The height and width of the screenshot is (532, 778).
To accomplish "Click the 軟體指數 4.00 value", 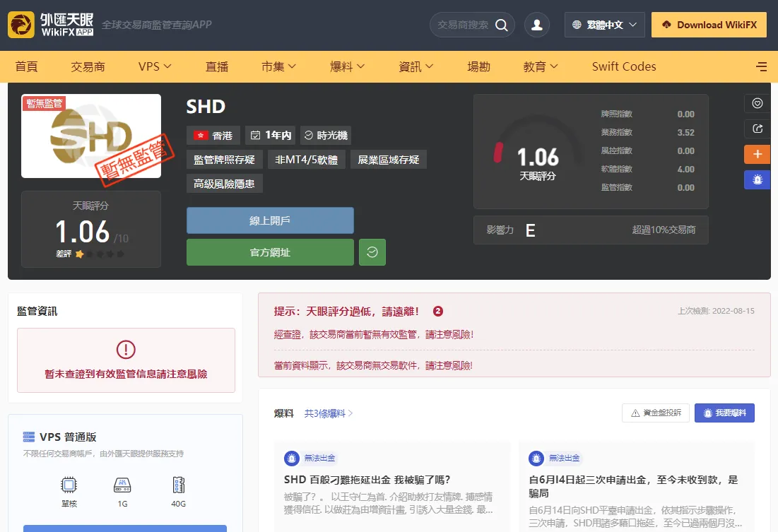I will (685, 170).
